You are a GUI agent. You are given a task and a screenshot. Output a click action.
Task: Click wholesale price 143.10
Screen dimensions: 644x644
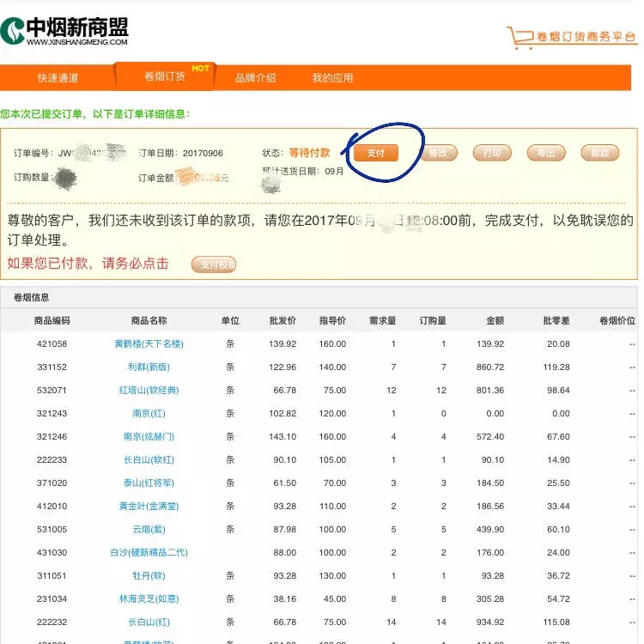pyautogui.click(x=283, y=436)
